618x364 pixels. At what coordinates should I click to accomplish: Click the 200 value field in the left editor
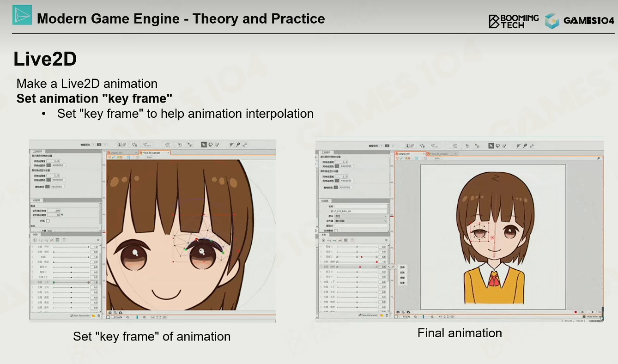54,211
